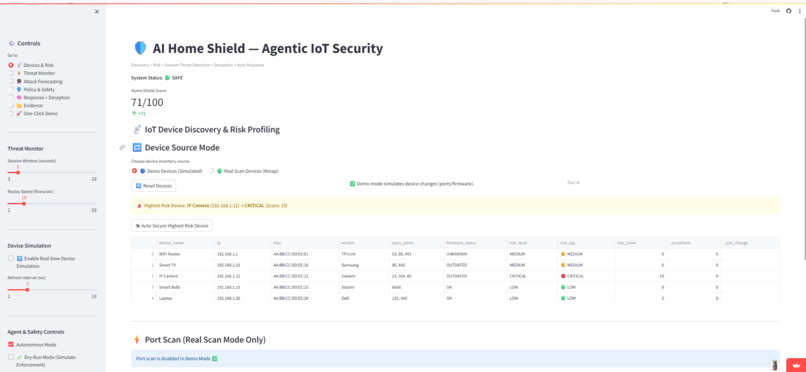This screenshot has height=372, width=806.
Task: Close the sidebar with the X icon
Action: point(97,12)
